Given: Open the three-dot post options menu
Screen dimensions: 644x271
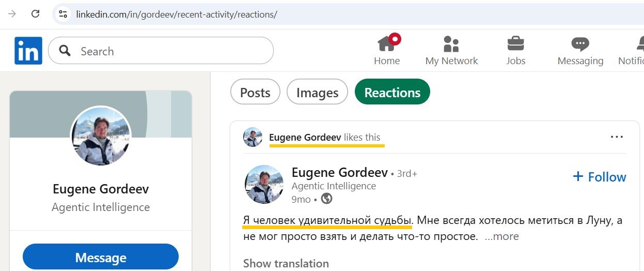Looking at the screenshot, I should click(x=617, y=137).
